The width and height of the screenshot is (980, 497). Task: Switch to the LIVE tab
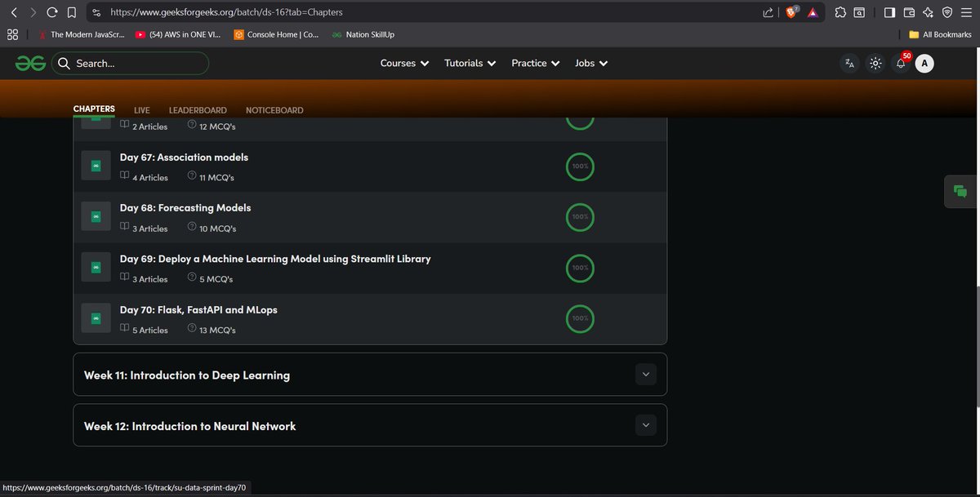142,110
